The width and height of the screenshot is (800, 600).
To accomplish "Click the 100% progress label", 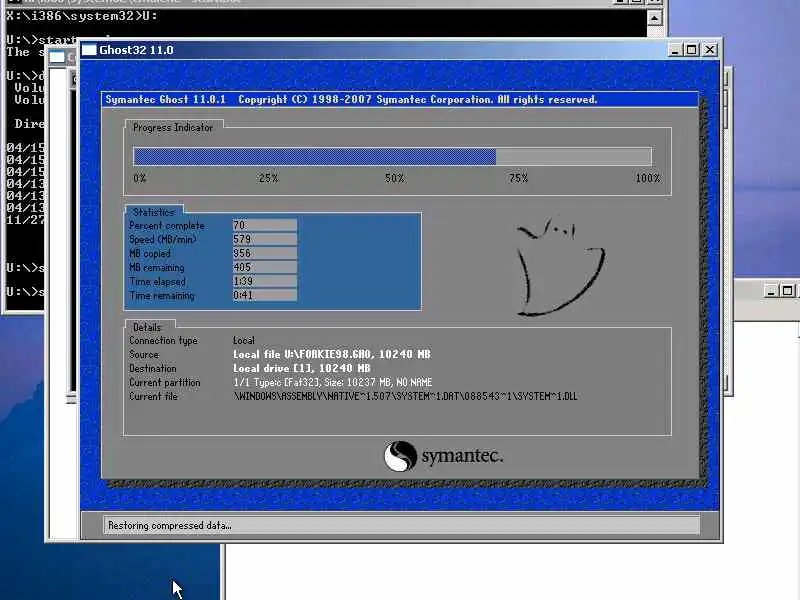I will click(647, 178).
